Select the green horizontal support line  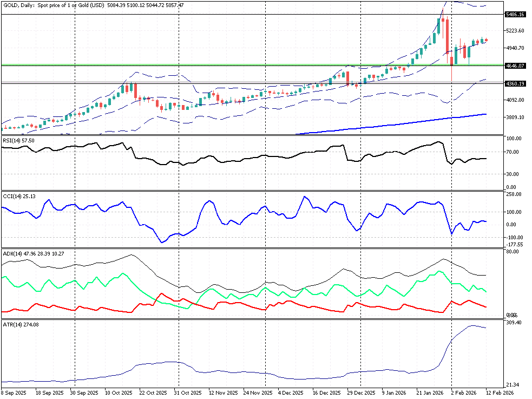216,65
